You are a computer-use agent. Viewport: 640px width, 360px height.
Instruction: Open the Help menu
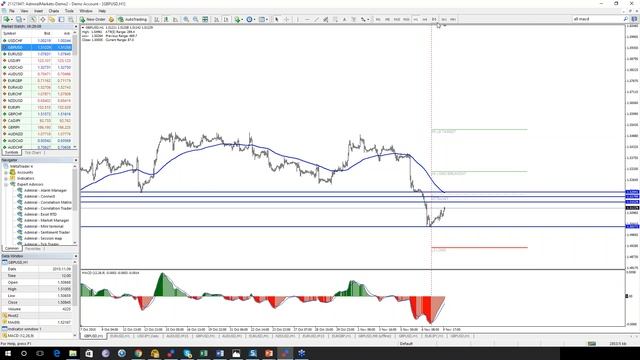(102, 11)
